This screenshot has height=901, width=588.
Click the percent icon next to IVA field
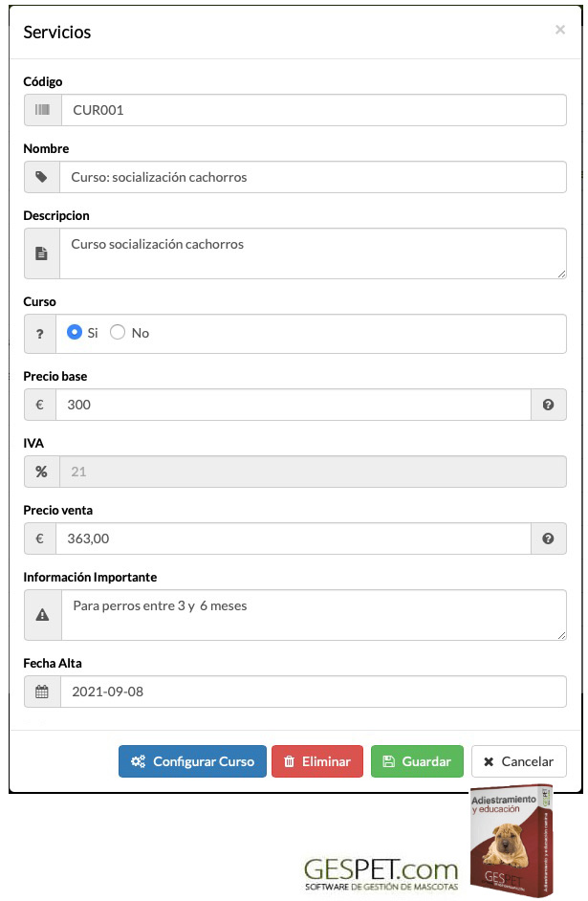[42, 472]
